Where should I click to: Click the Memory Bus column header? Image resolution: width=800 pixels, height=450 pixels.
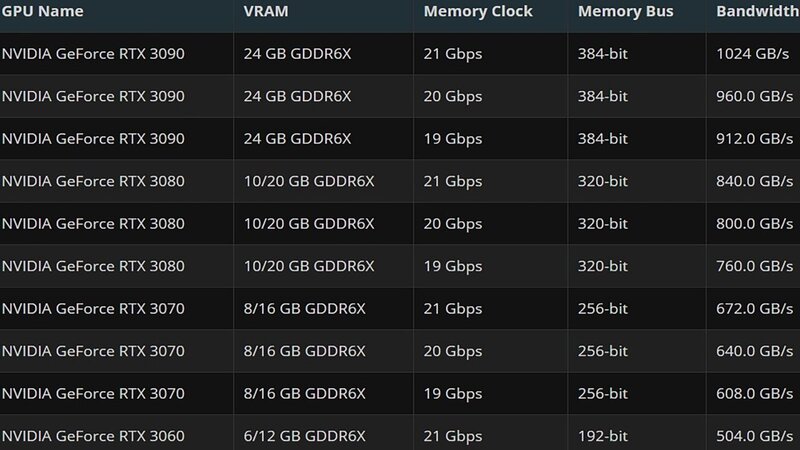click(x=626, y=11)
